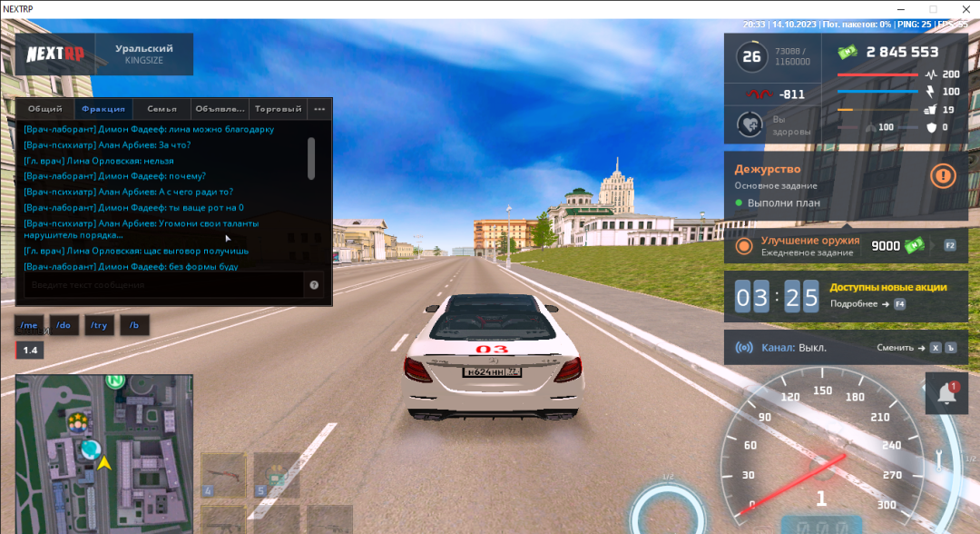980x534 pixels.
Task: Switch to the Фракция chat tab
Action: 103,109
